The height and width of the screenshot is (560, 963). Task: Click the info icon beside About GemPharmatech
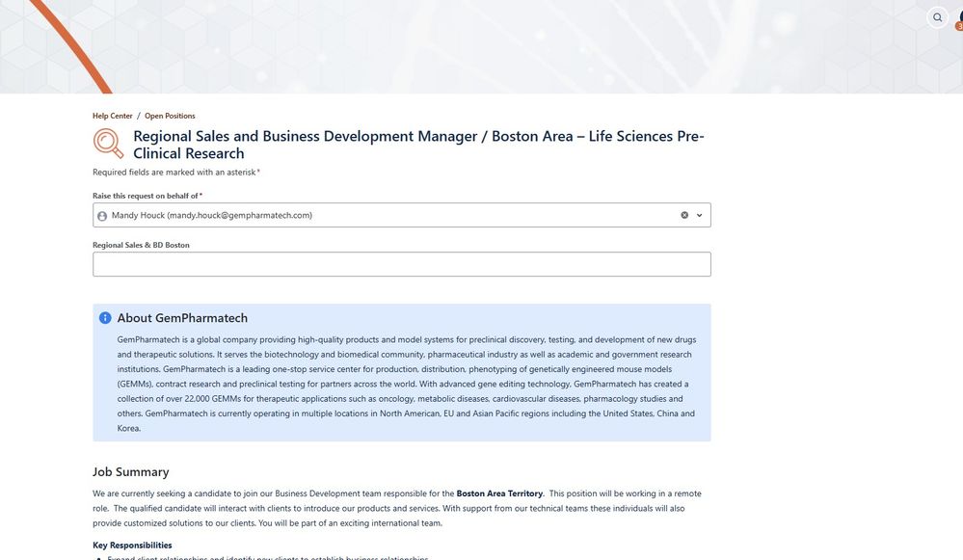[x=105, y=317]
